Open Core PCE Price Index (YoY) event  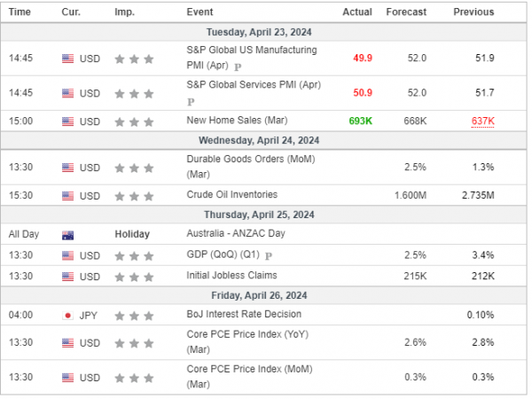pos(247,341)
